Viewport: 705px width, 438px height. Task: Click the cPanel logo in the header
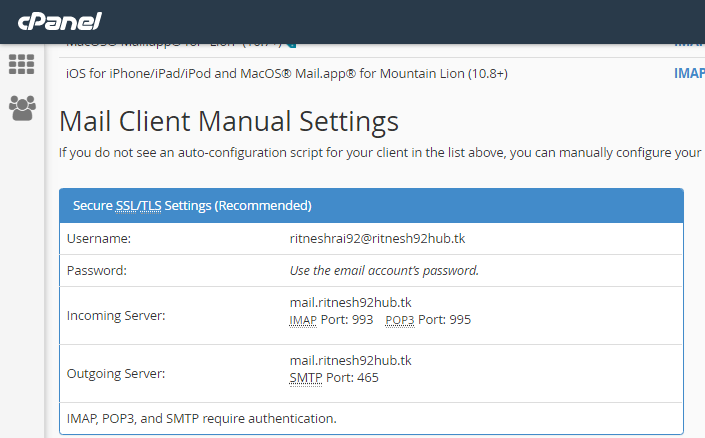59,21
